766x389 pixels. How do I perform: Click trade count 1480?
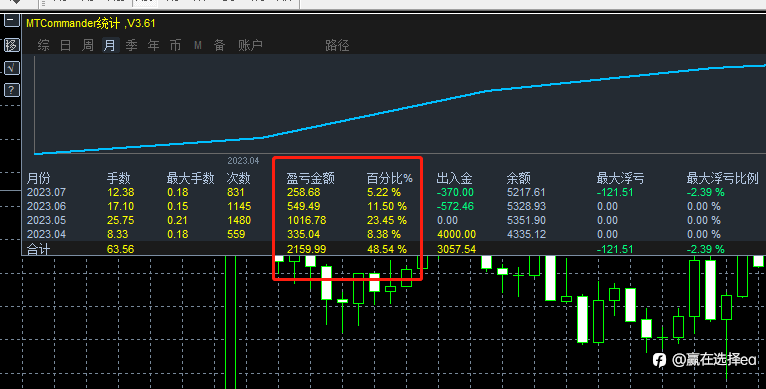coord(239,220)
